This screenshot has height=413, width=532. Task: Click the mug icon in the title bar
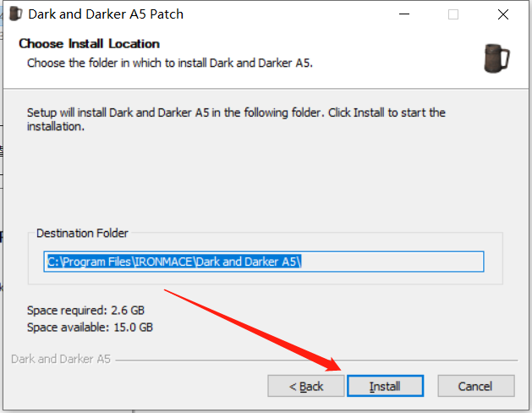point(15,14)
